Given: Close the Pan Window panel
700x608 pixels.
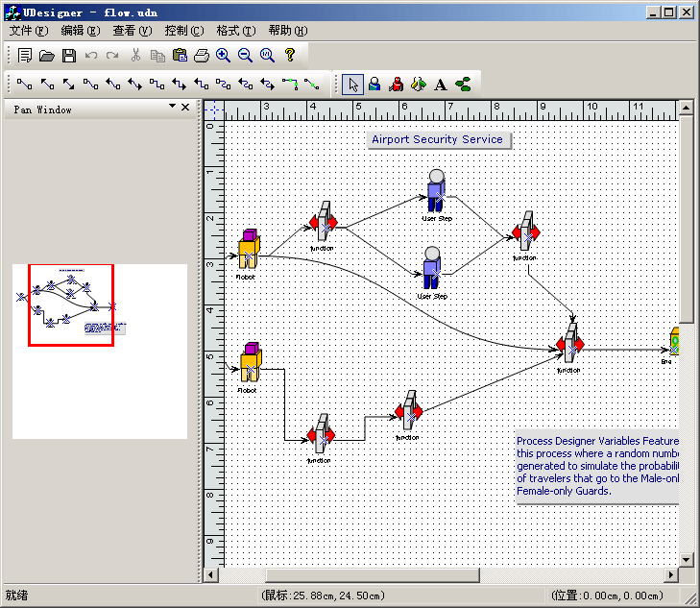Looking at the screenshot, I should click(x=185, y=107).
